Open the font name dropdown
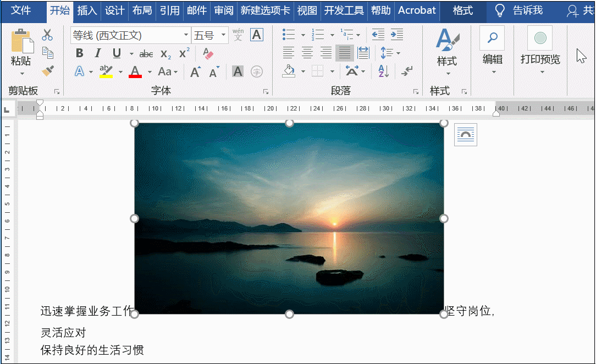 (186, 36)
